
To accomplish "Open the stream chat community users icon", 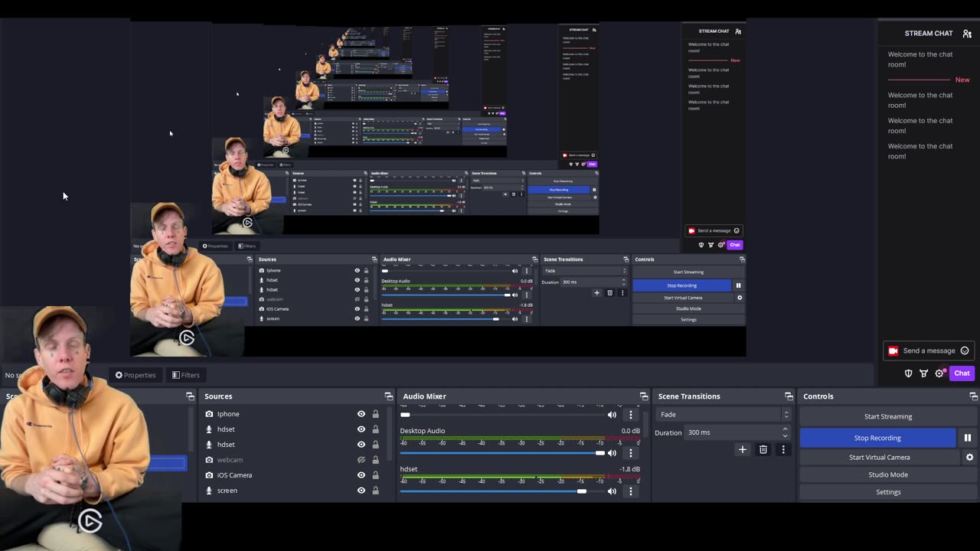I will click(968, 34).
